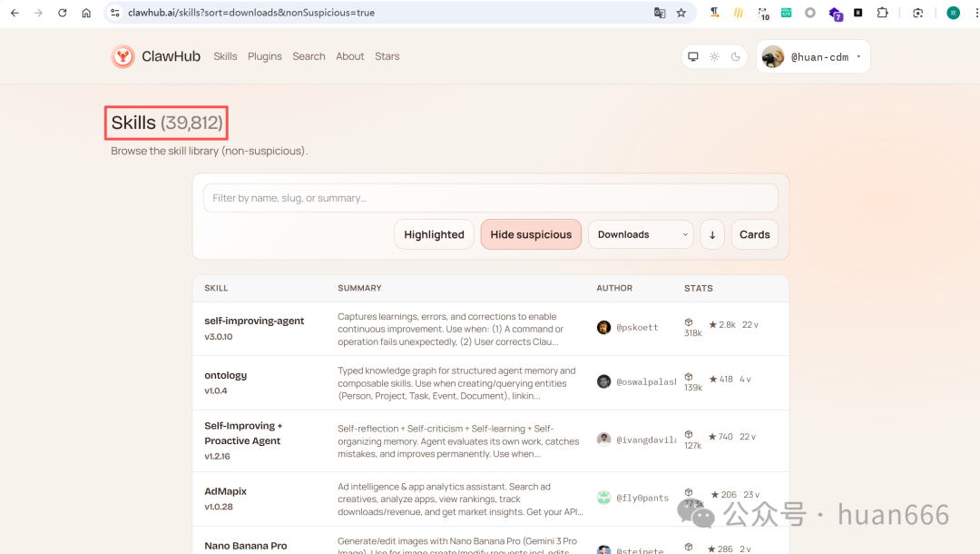Enable the light theme sun option

coord(714,56)
